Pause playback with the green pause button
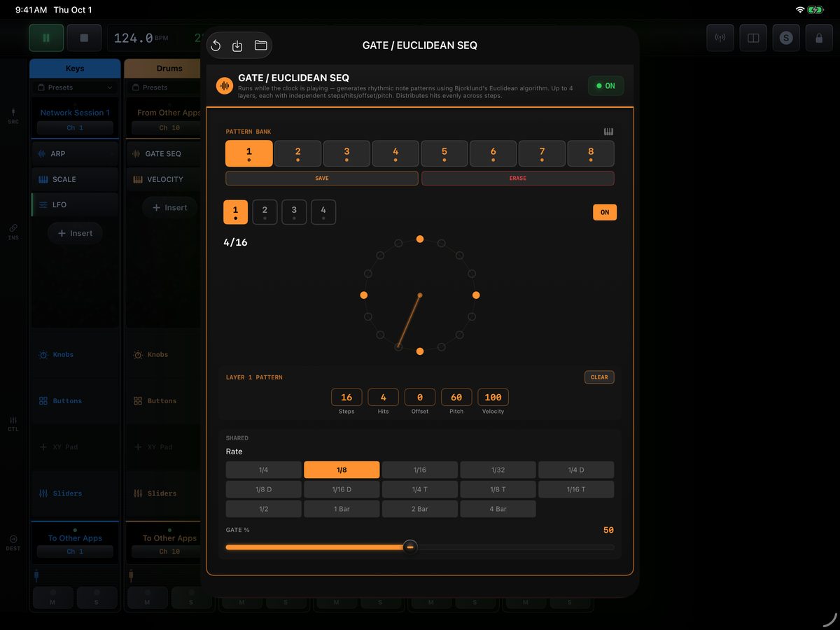This screenshot has width=840, height=630. click(46, 38)
